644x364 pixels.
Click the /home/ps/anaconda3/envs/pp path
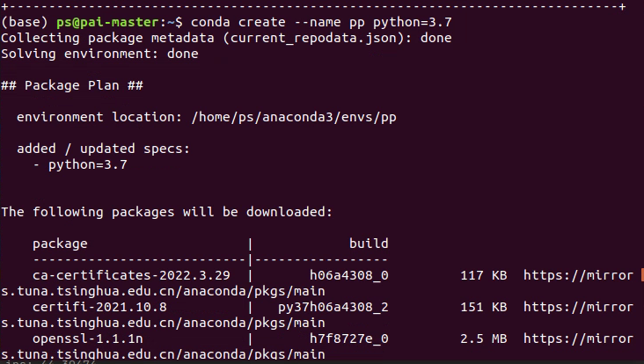point(294,117)
